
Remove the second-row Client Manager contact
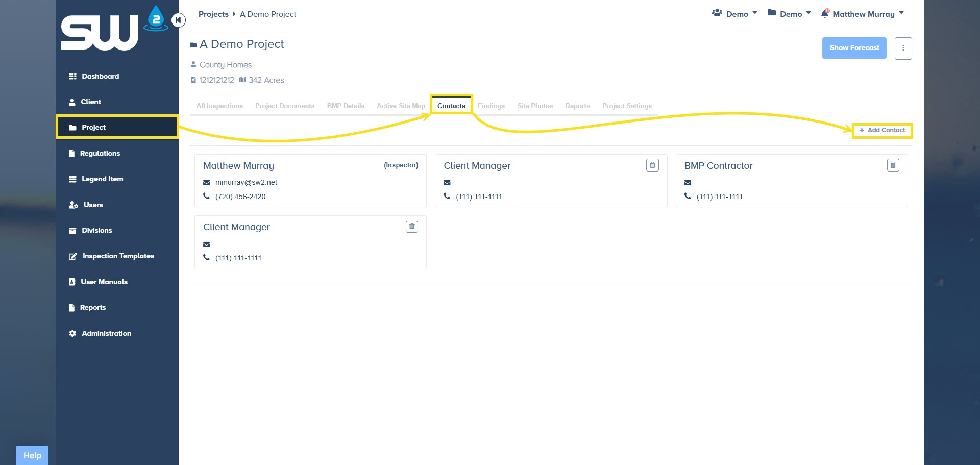coord(411,227)
